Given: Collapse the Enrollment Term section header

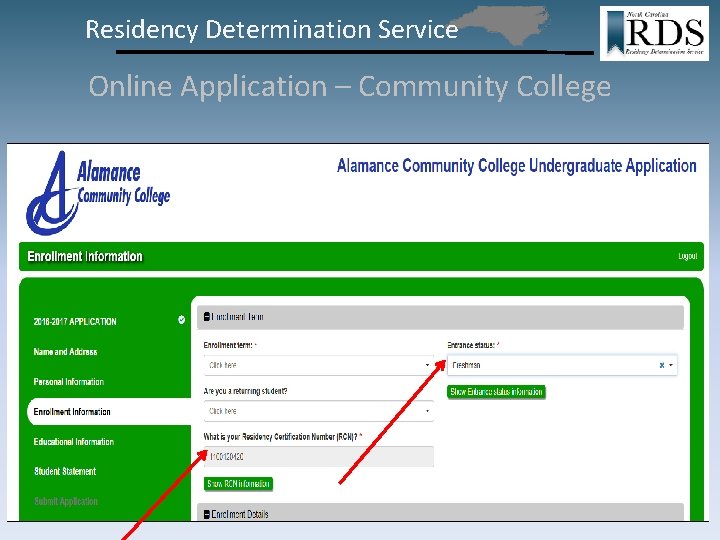Looking at the screenshot, I should click(440, 317).
